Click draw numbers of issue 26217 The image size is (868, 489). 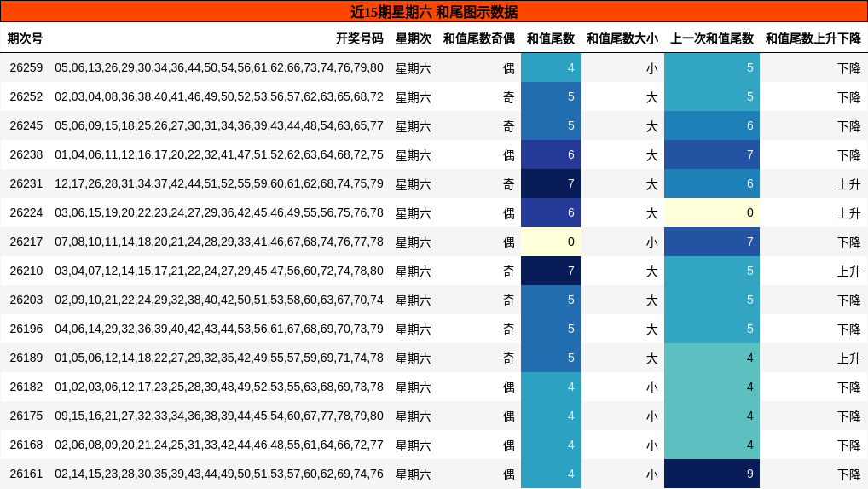218,242
